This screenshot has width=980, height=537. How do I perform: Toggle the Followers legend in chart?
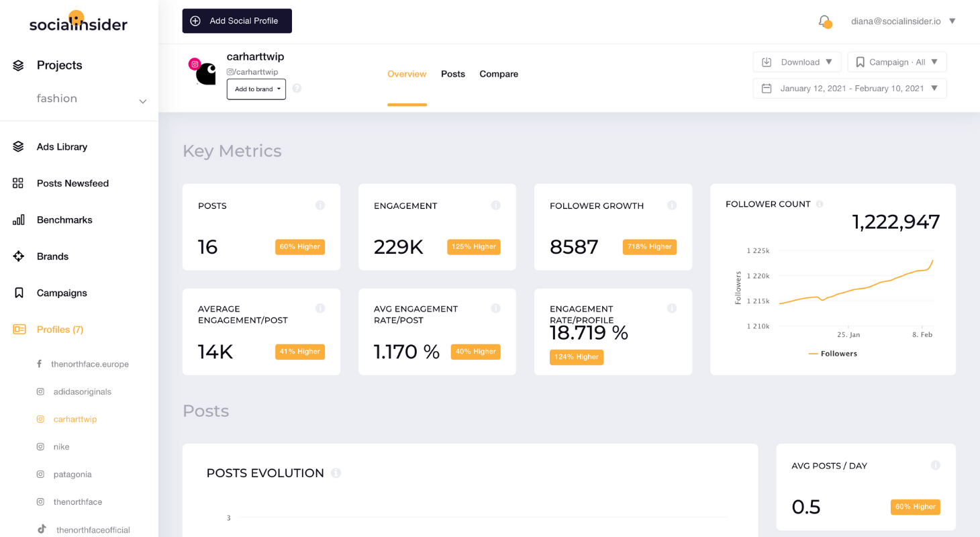[833, 354]
